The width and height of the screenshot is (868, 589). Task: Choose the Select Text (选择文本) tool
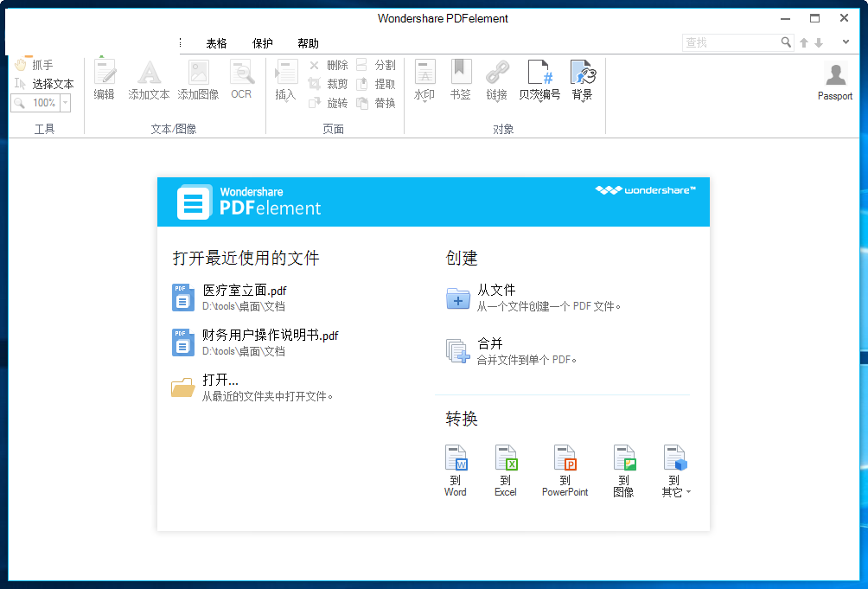point(44,84)
